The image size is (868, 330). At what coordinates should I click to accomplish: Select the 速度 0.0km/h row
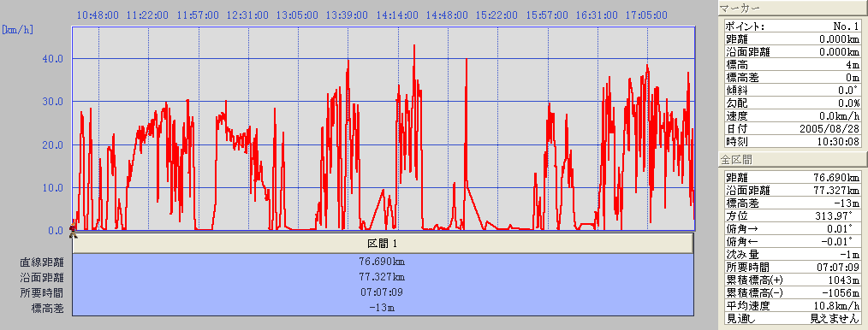[x=793, y=116]
